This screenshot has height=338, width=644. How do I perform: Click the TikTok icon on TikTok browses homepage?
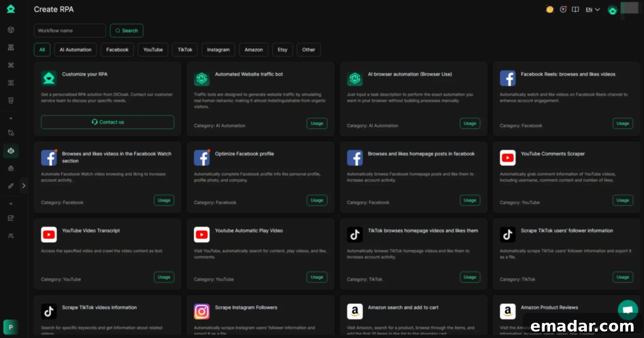tap(355, 235)
